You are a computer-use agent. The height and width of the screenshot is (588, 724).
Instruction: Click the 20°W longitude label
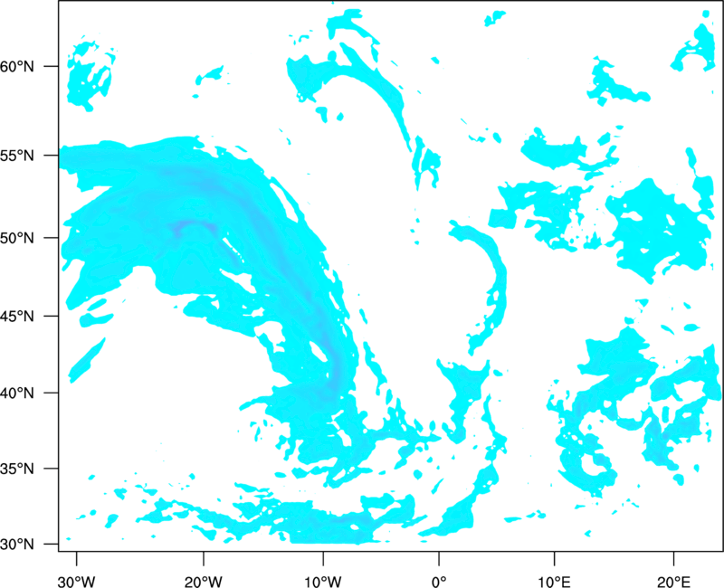(204, 582)
